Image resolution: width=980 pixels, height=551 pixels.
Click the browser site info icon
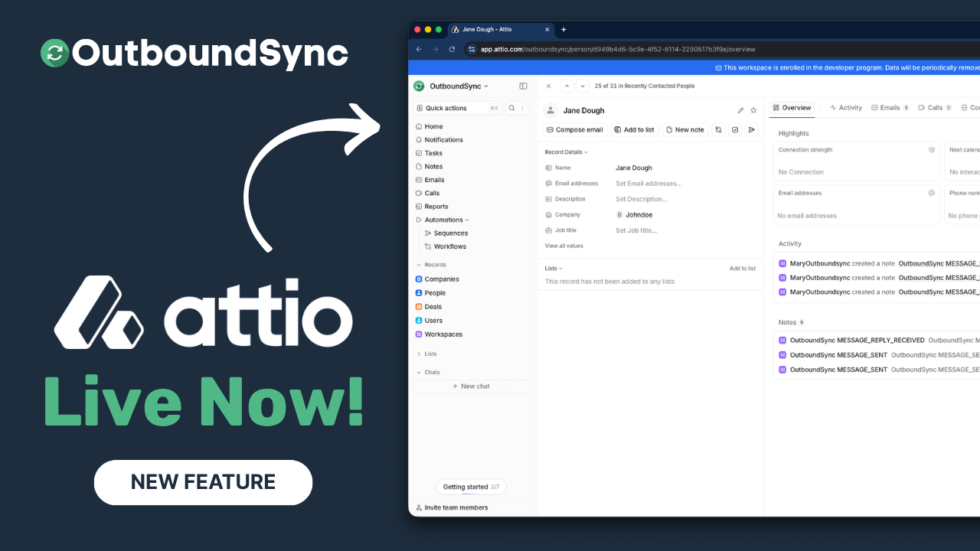[x=472, y=49]
